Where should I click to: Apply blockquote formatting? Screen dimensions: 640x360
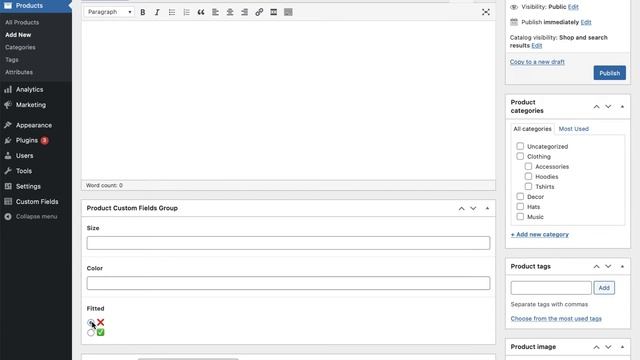point(201,12)
